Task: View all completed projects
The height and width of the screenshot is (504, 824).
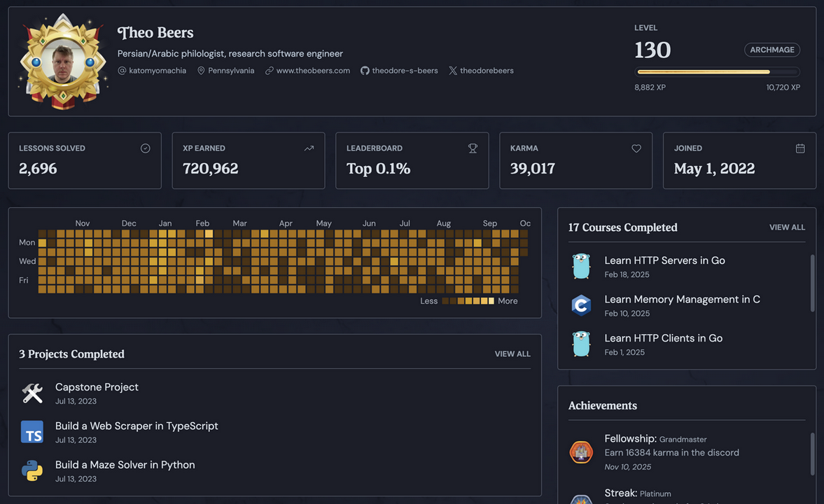Action: (512, 353)
